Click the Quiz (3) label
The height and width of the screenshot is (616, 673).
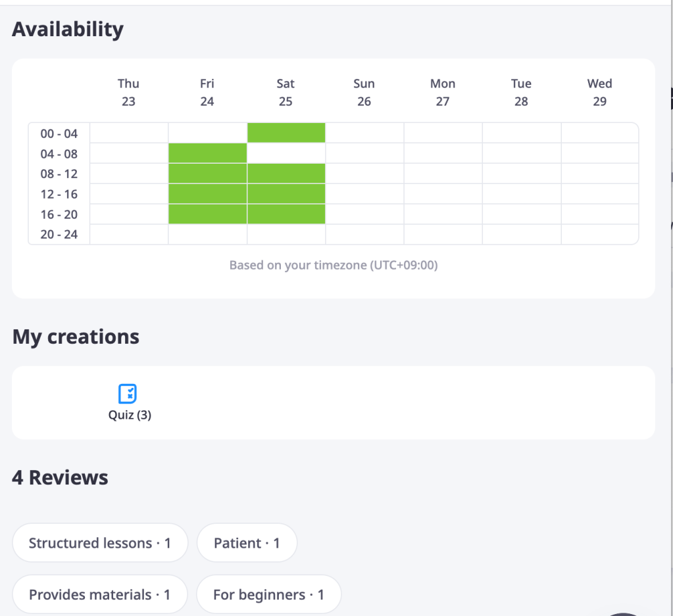tap(130, 415)
